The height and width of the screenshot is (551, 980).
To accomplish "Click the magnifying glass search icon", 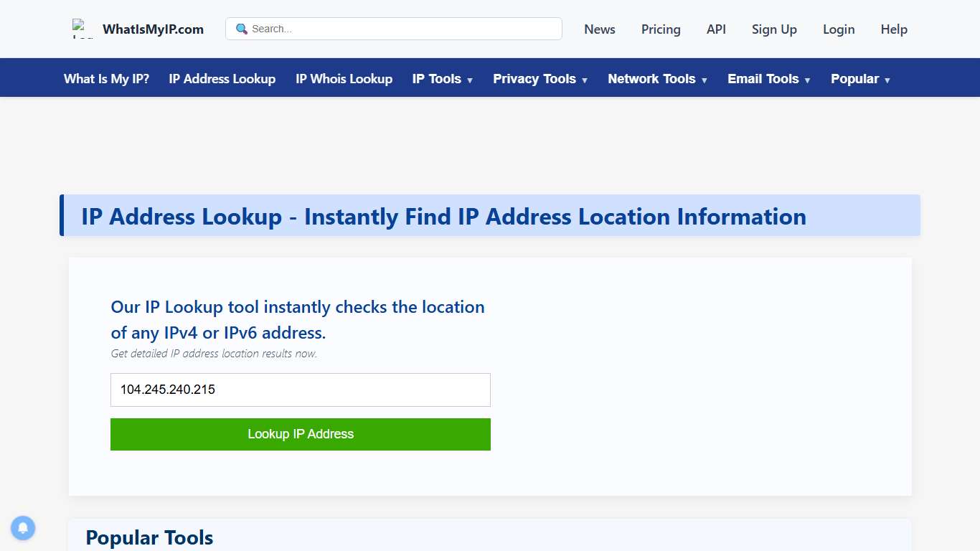I will (x=240, y=29).
